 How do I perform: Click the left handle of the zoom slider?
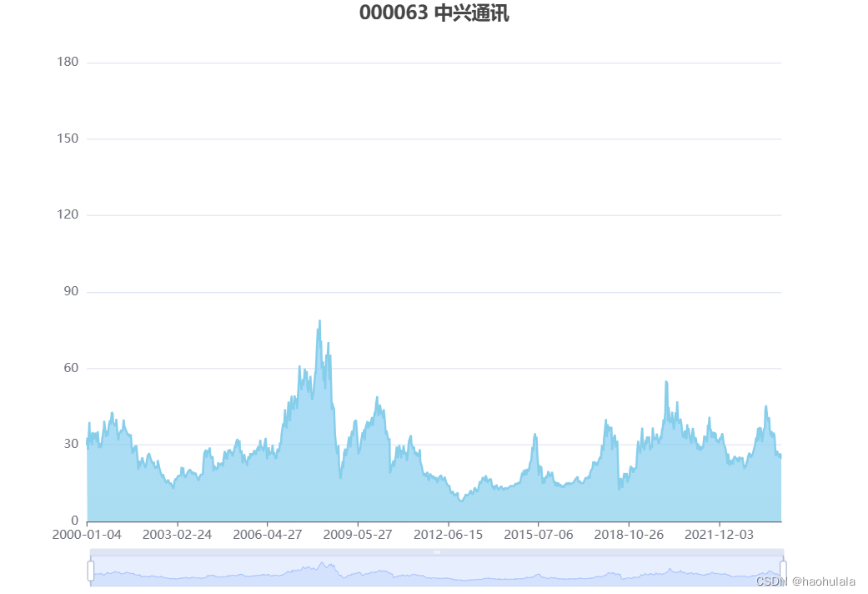point(90,571)
